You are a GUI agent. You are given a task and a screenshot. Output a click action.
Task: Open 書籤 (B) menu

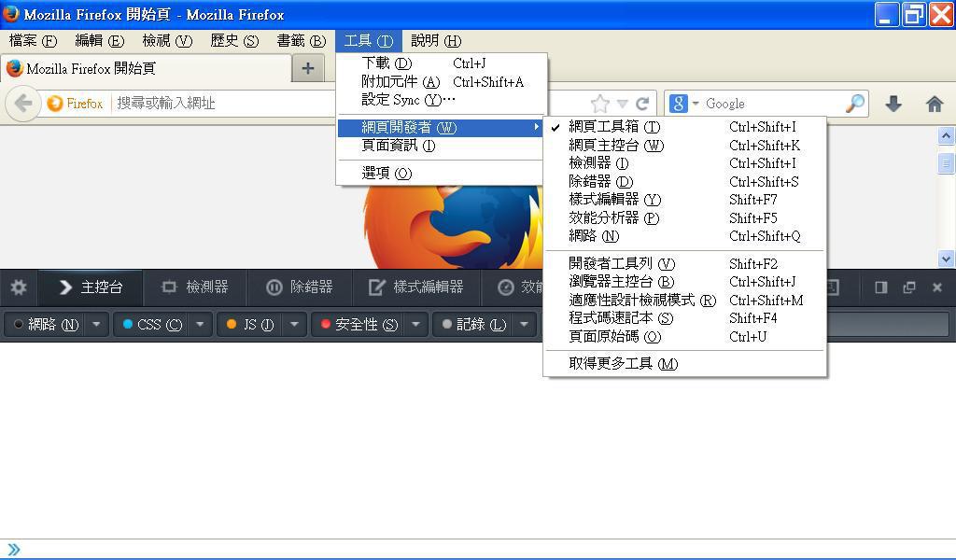click(x=302, y=41)
